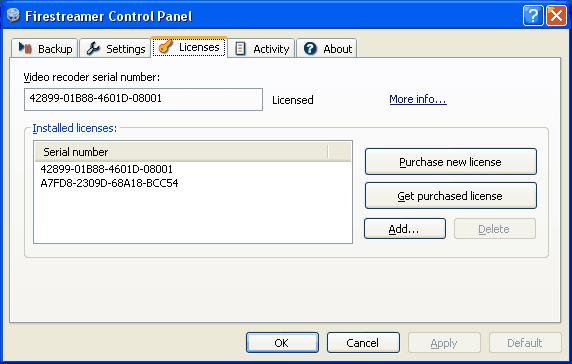
Task: Click the Firestreamer title bar app icon
Action: 13,15
